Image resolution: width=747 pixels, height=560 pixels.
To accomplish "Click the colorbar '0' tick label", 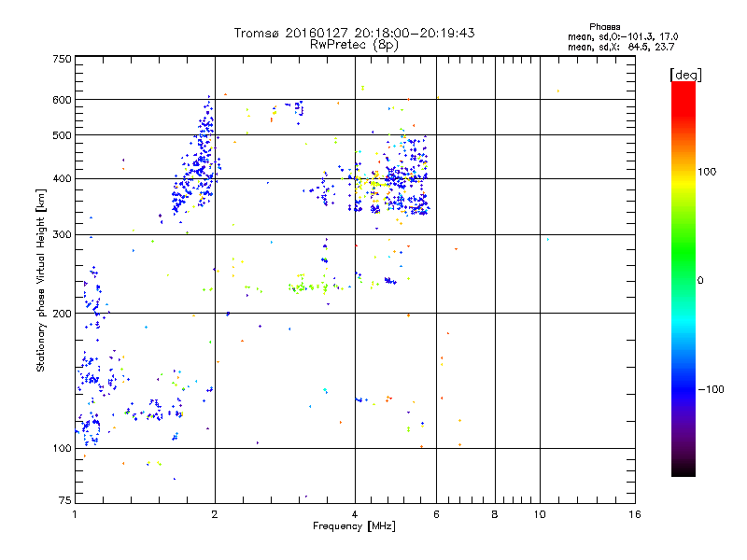I will click(x=700, y=281).
